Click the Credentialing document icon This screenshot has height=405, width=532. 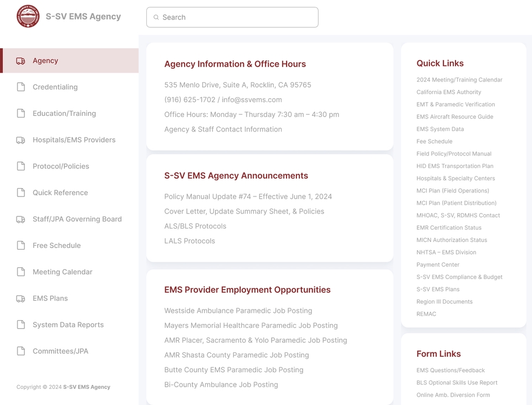[21, 87]
